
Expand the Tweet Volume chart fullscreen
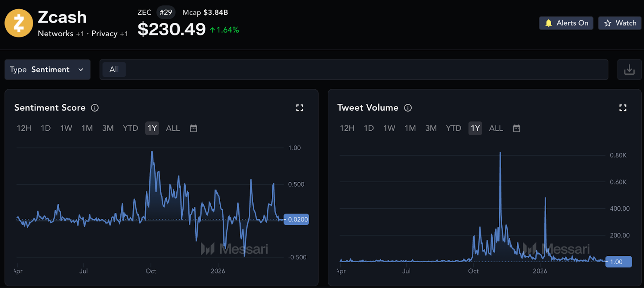[x=623, y=108]
